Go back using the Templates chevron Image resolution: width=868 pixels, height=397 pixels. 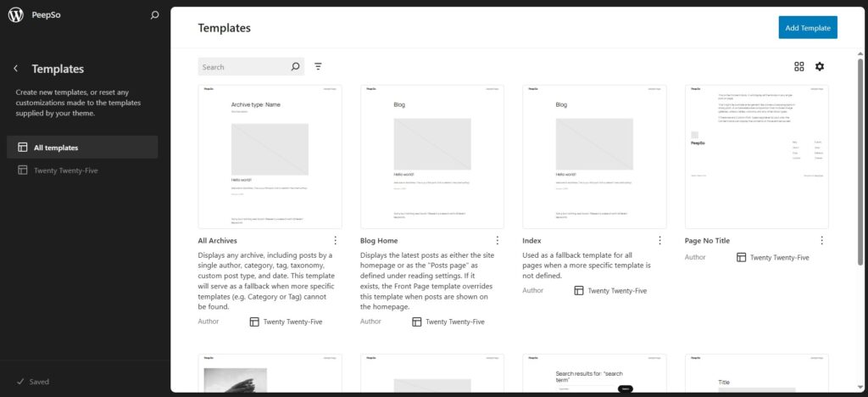point(15,69)
